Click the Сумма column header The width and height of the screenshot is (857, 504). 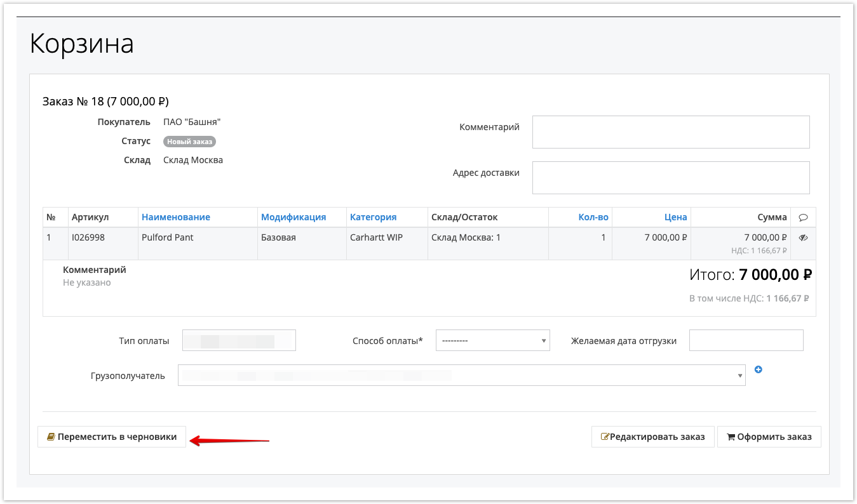pos(773,217)
